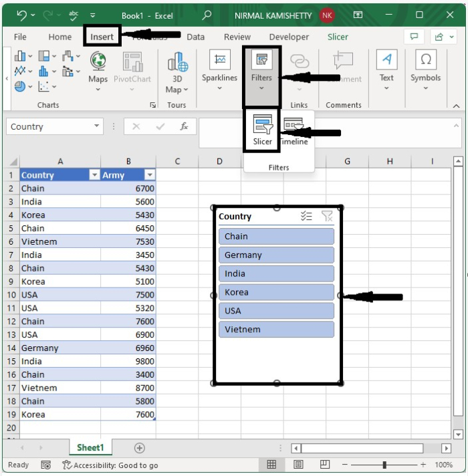Screen dimensions: 468x476
Task: Click the Filters group icon
Action: (x=261, y=59)
